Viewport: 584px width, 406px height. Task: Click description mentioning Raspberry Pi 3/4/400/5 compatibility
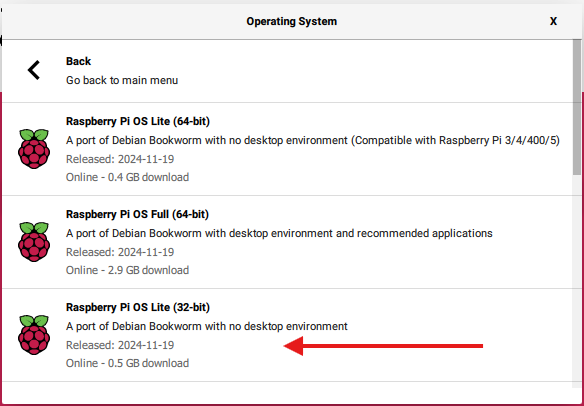point(313,140)
